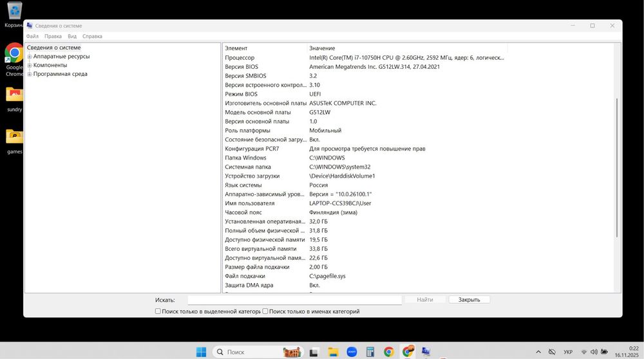644x359 pixels.
Task: Select the Размер файла подкачки row
Action: [365, 267]
